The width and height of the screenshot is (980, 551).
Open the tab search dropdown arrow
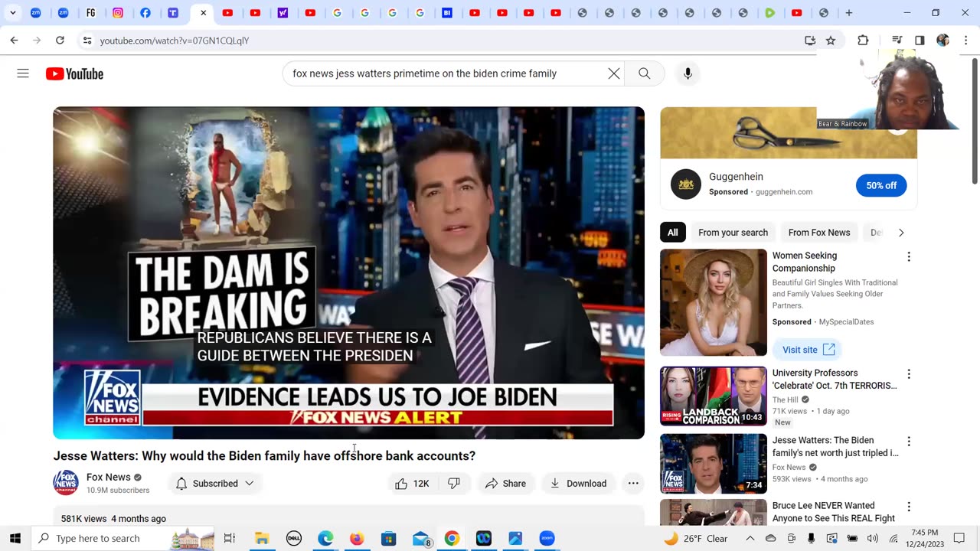click(x=13, y=13)
